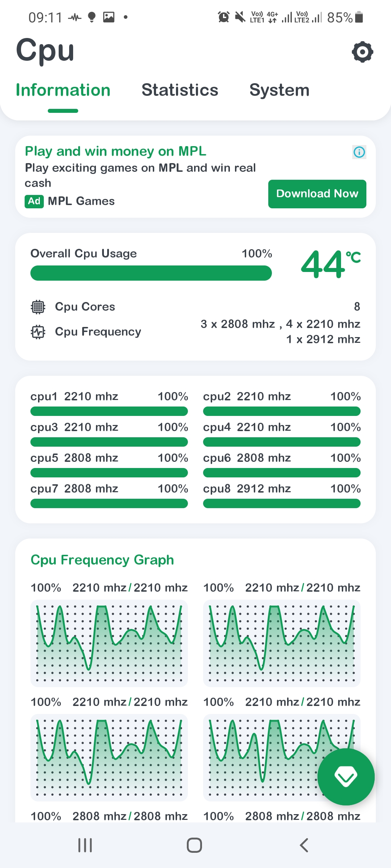
Task: Switch to the System tab
Action: coord(279,90)
